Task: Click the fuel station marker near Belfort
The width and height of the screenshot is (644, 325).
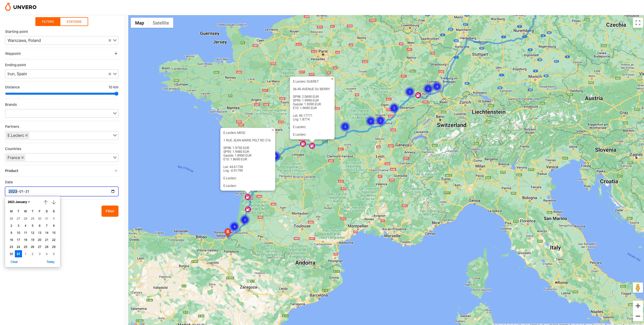Action: point(418,95)
